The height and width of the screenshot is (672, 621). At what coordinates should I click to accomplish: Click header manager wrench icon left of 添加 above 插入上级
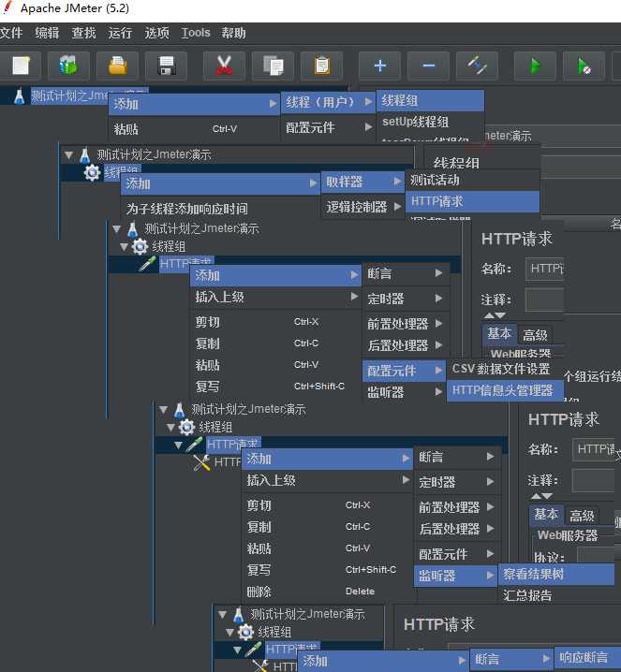pyautogui.click(x=201, y=463)
